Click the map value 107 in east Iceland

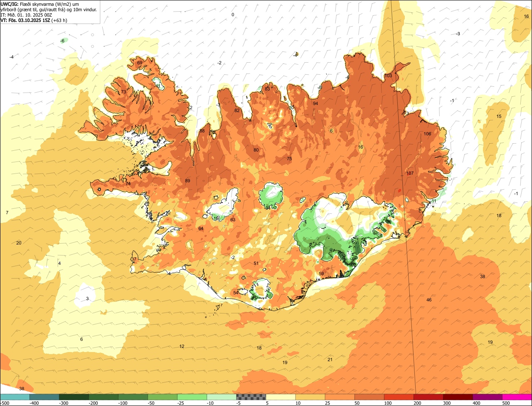pyautogui.click(x=410, y=173)
